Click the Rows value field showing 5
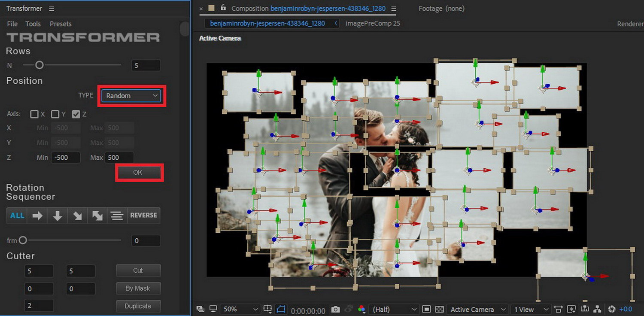 click(x=146, y=66)
